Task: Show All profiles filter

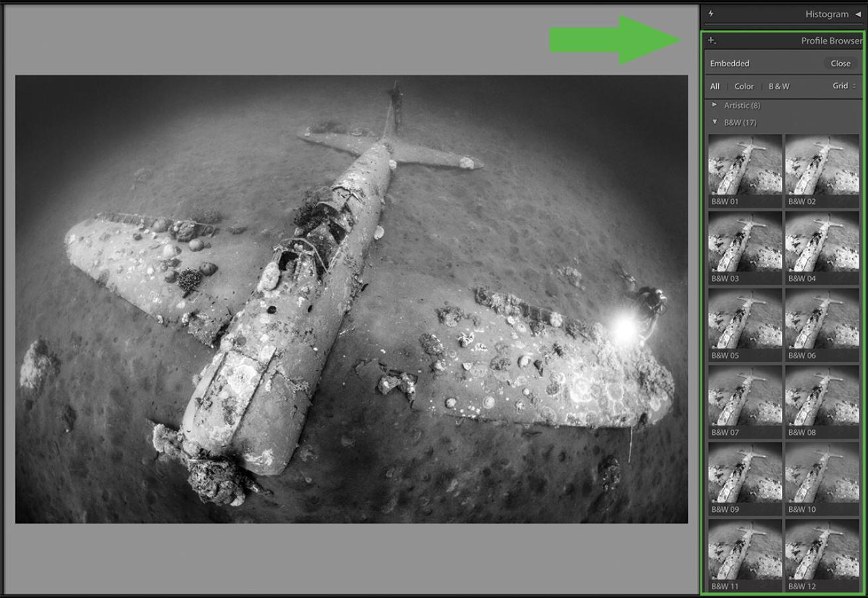Action: [715, 86]
